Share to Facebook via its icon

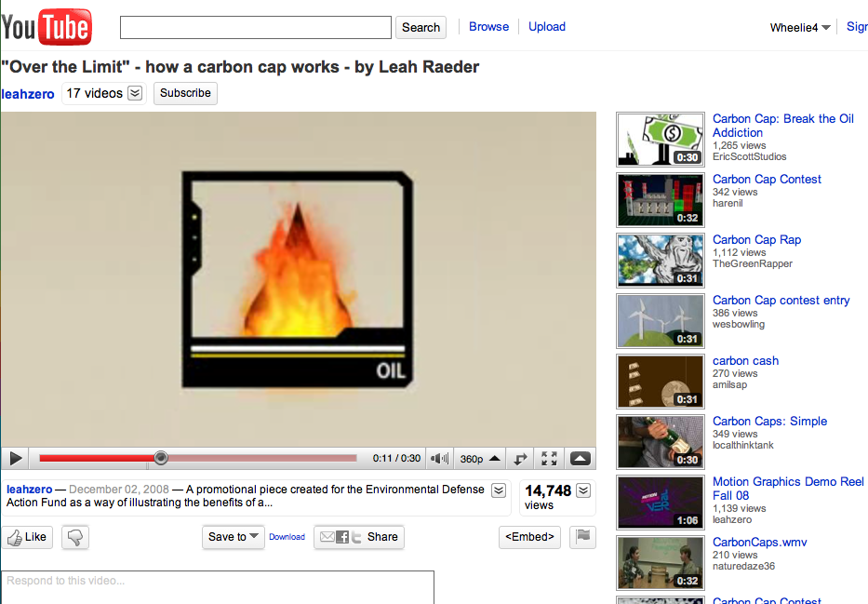[342, 537]
